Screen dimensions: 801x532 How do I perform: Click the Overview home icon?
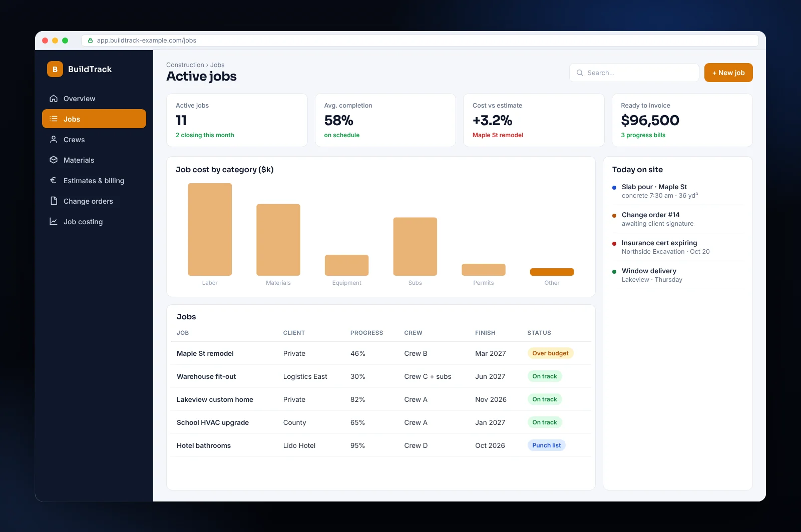(54, 99)
